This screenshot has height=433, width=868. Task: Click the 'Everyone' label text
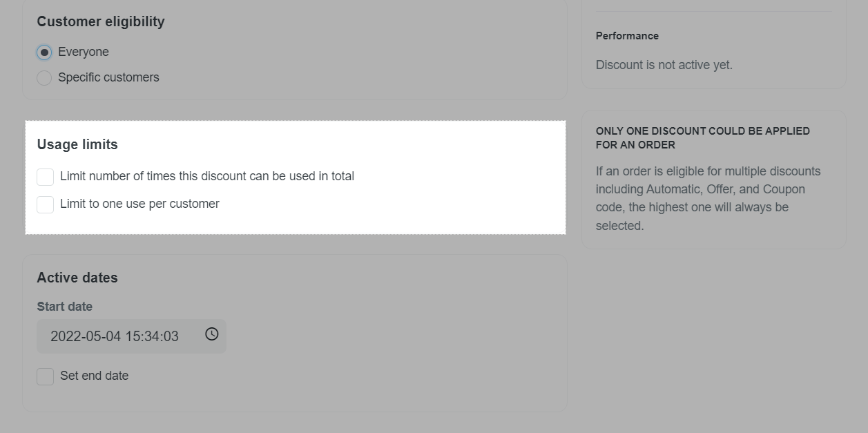[84, 52]
